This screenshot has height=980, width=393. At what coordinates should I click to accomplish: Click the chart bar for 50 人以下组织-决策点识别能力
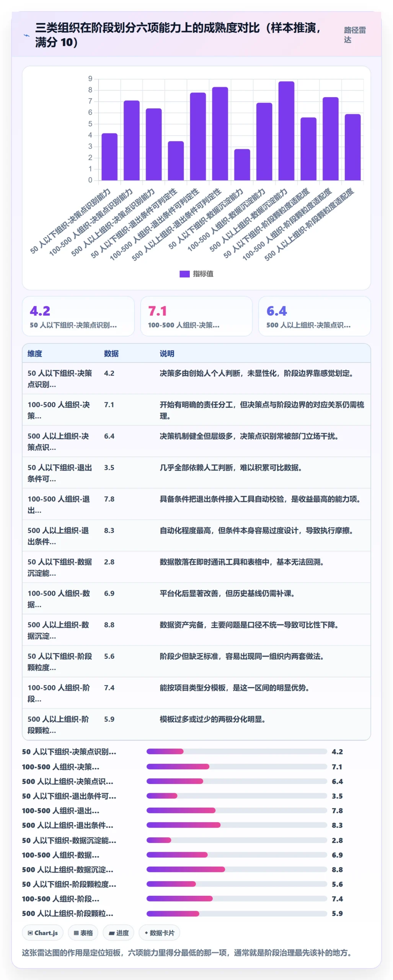click(109, 157)
